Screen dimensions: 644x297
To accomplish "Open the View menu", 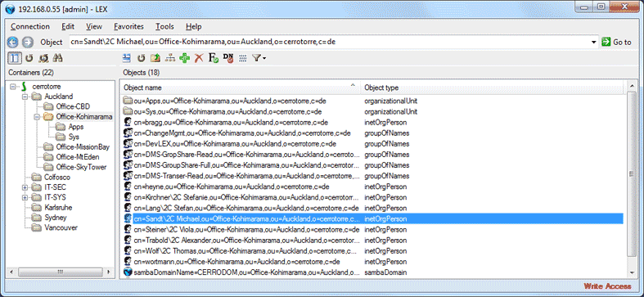I will [x=94, y=27].
